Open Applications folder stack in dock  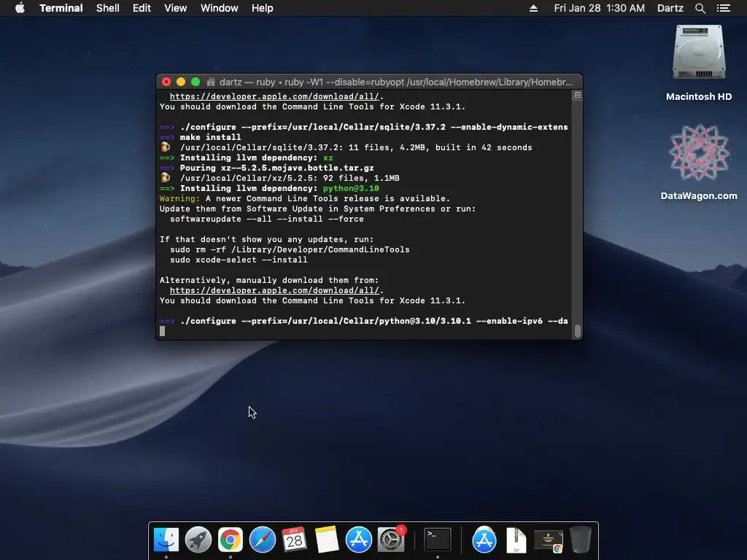(x=484, y=540)
